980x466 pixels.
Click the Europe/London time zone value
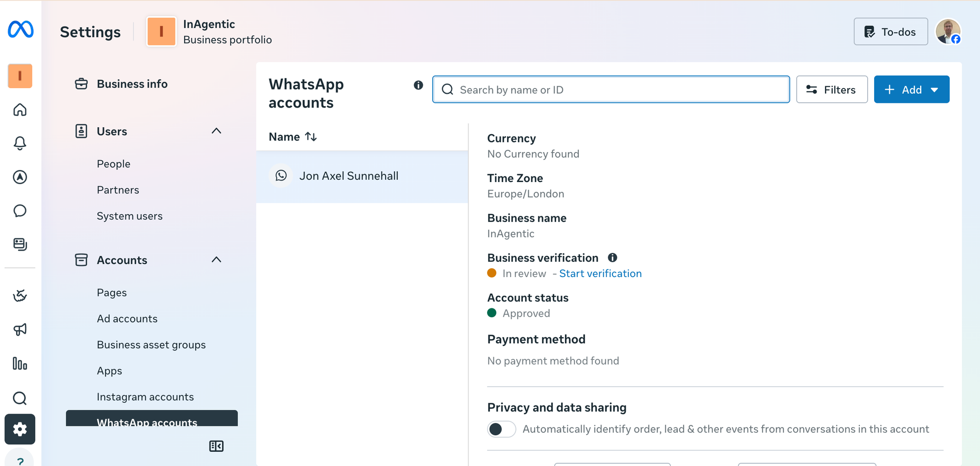(526, 194)
